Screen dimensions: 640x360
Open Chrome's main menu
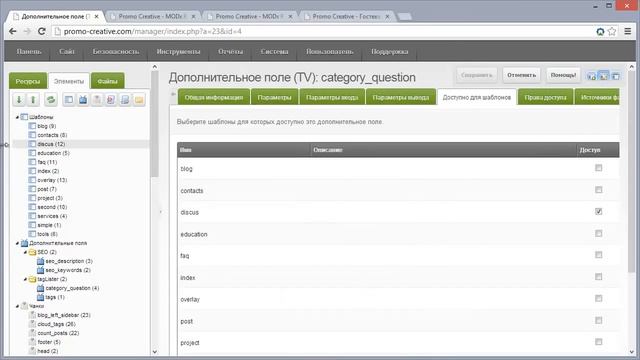[x=628, y=31]
